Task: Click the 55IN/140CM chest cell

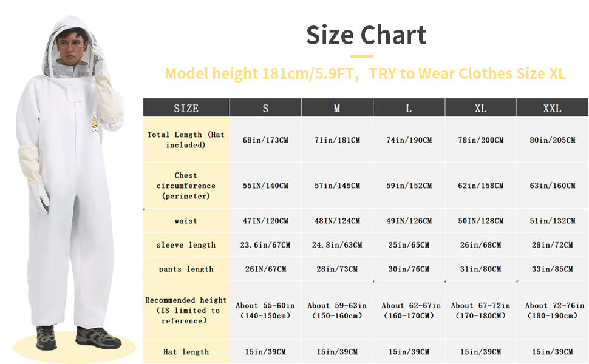Action: [265, 186]
